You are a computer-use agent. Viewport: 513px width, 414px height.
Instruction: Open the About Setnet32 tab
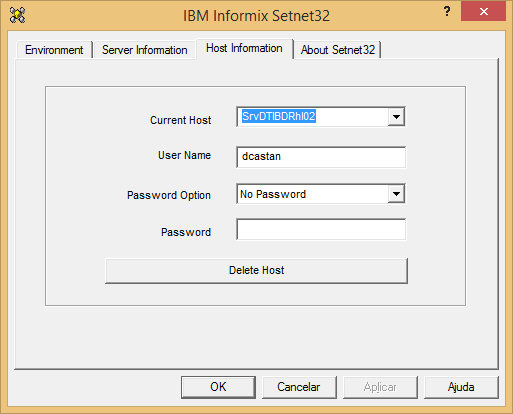pyautogui.click(x=338, y=50)
